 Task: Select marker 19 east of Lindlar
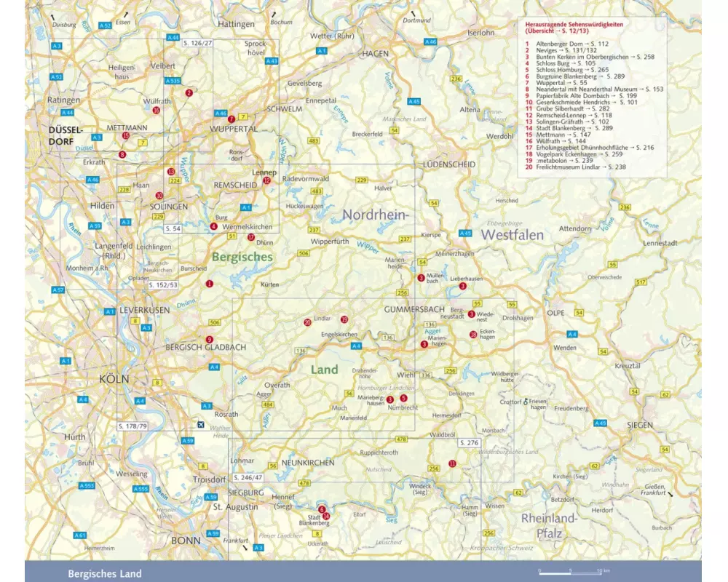click(x=344, y=319)
